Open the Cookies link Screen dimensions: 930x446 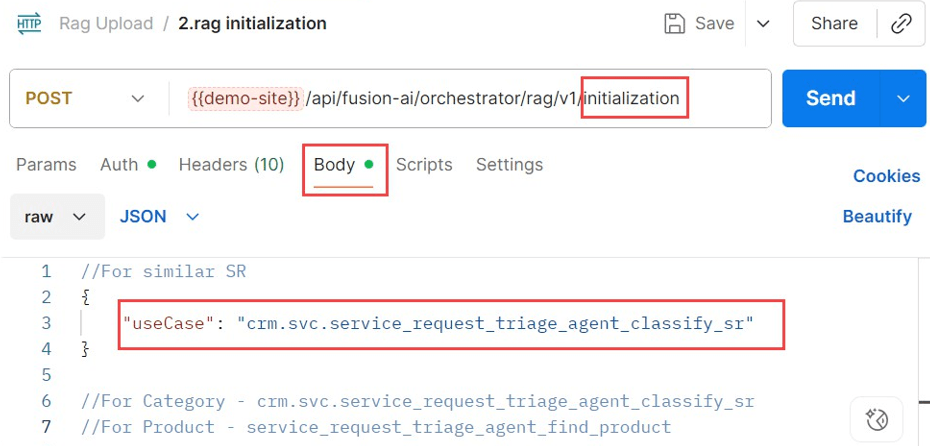[887, 176]
